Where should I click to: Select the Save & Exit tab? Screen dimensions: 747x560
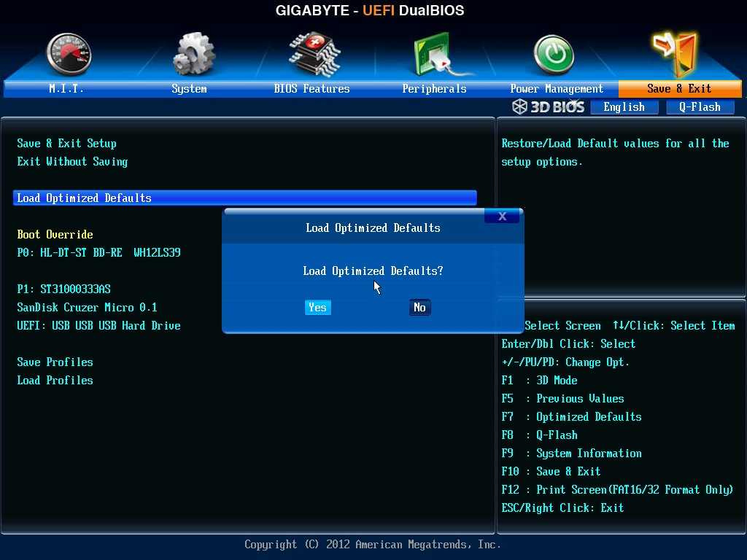(680, 88)
